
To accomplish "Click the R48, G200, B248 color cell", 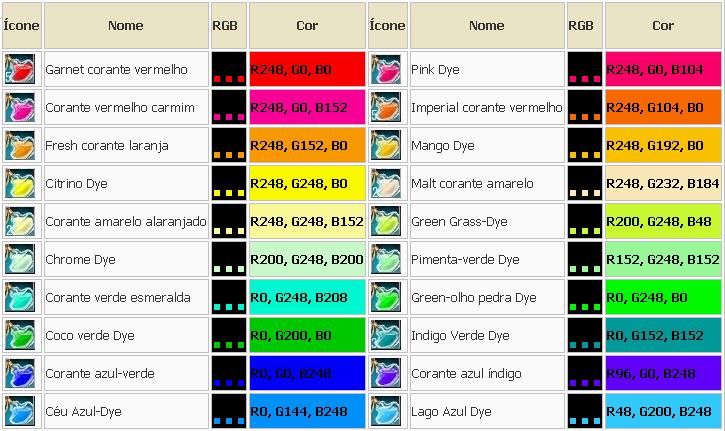I will (x=663, y=410).
